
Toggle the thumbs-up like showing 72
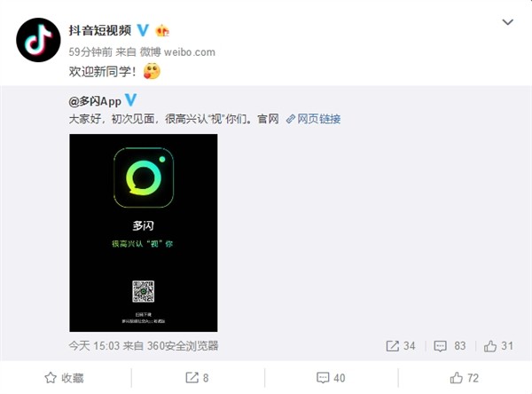[464, 378]
